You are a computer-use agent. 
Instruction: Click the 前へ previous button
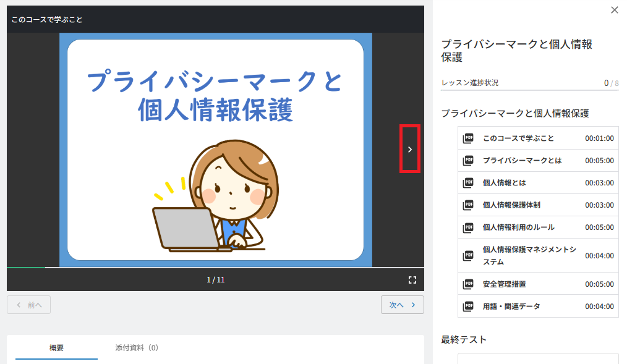[x=29, y=305]
